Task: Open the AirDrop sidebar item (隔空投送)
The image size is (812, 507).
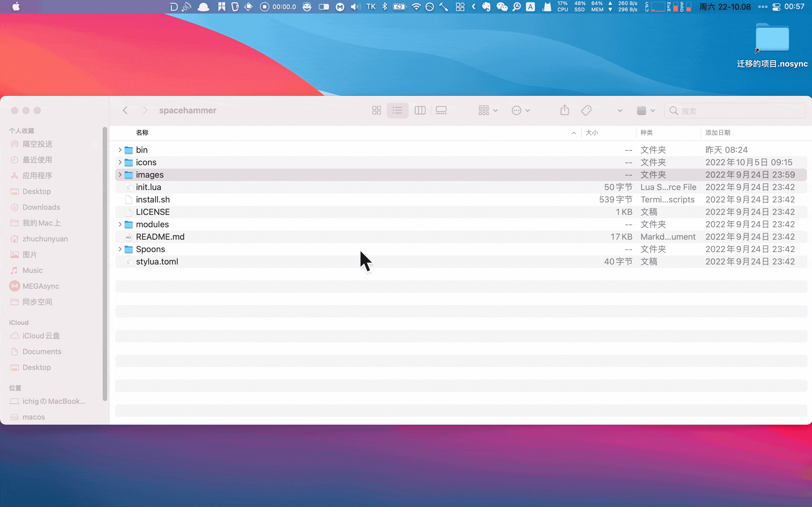Action: pyautogui.click(x=37, y=144)
